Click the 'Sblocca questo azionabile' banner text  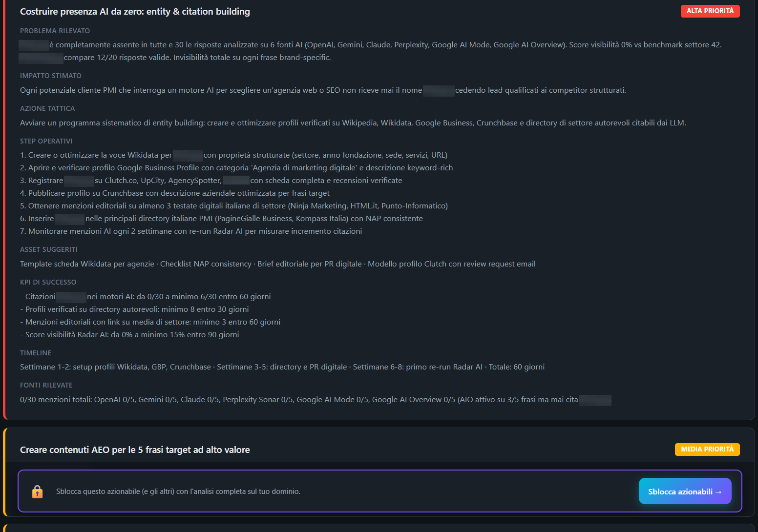point(178,491)
